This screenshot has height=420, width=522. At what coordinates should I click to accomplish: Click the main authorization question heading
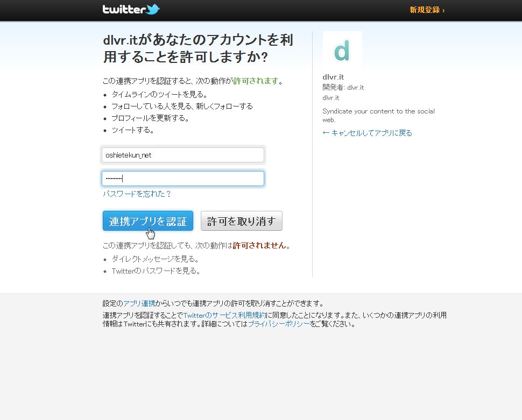198,48
